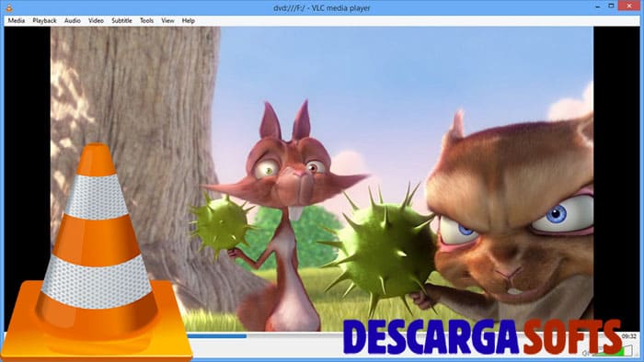Minimize the VLC media player window
This screenshot has width=644, height=362.
point(598,6)
